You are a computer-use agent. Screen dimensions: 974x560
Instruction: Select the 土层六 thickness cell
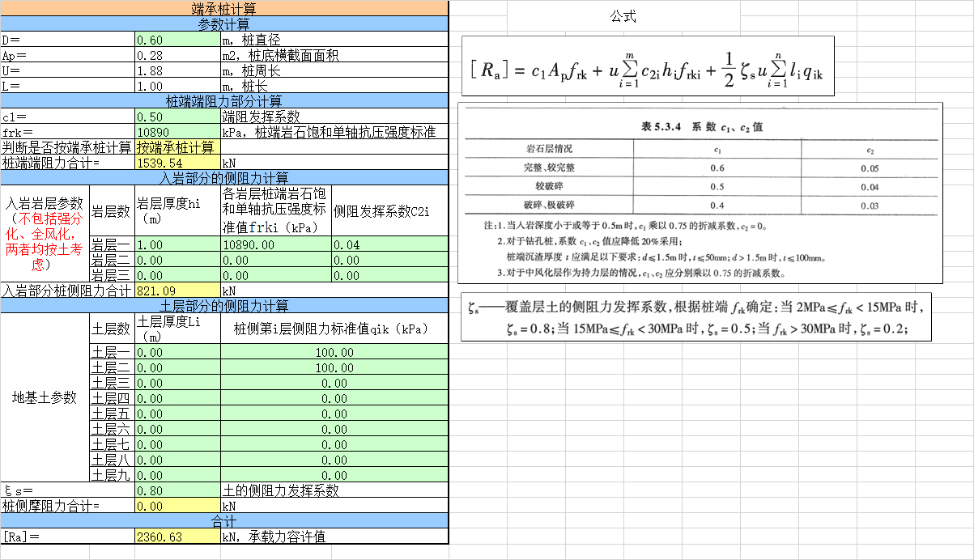point(178,429)
